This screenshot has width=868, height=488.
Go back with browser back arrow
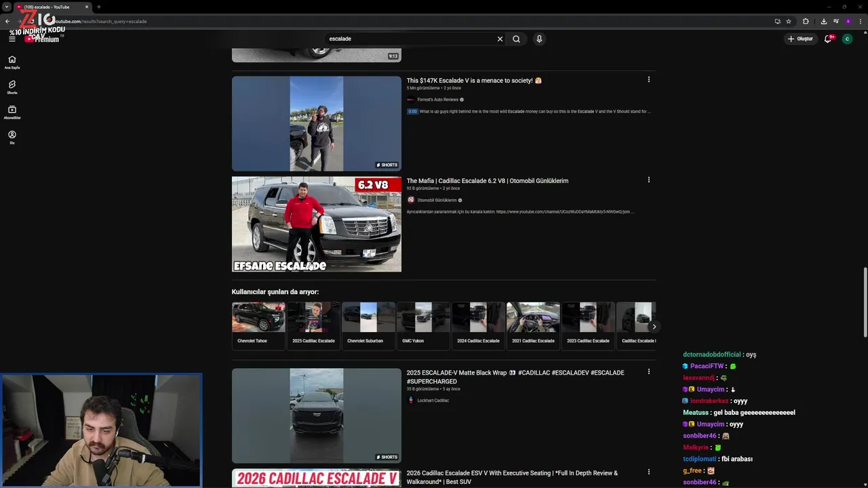click(x=7, y=21)
